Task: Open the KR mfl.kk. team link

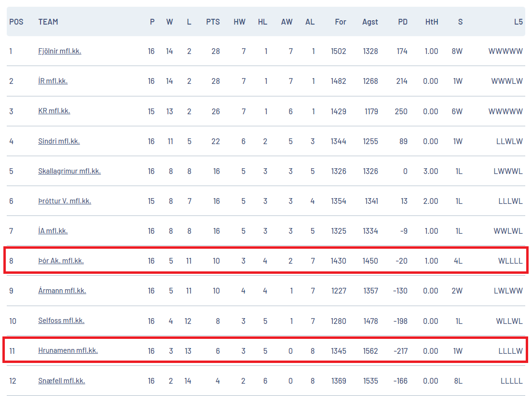Action: tap(55, 111)
